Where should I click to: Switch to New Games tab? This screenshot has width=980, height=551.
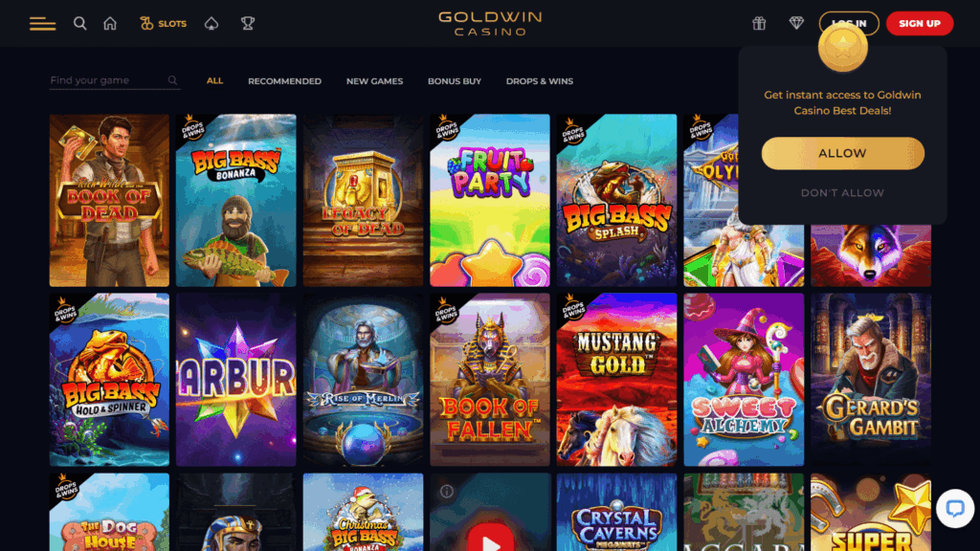[x=374, y=80]
